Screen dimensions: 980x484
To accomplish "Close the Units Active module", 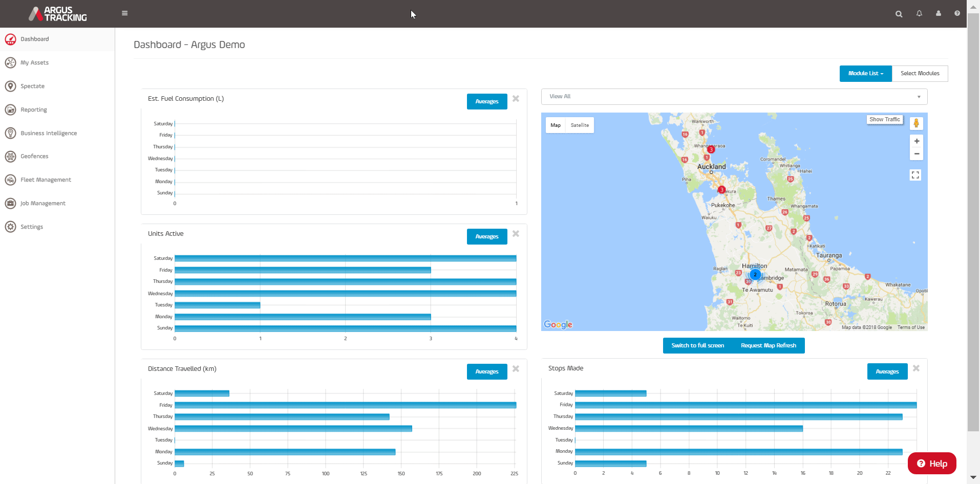I will tap(516, 234).
